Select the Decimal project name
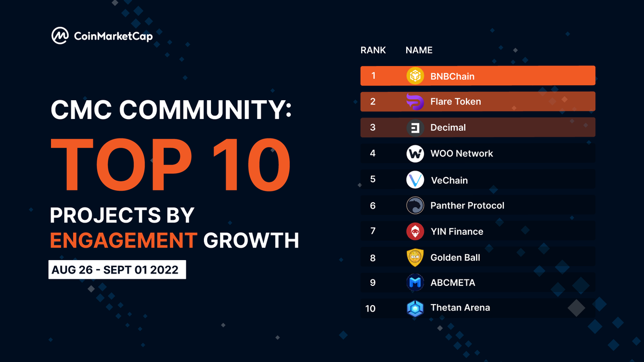This screenshot has width=644, height=362. coord(448,128)
